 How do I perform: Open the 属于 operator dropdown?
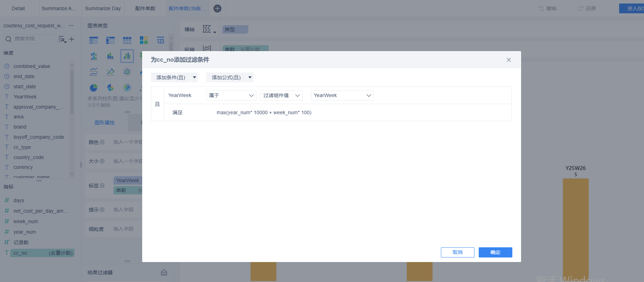(x=231, y=95)
